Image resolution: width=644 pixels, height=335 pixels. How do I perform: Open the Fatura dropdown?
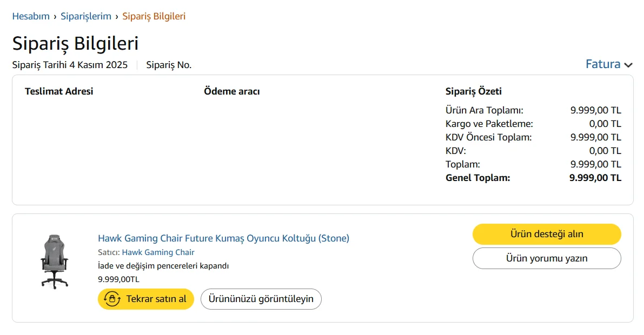pos(609,64)
